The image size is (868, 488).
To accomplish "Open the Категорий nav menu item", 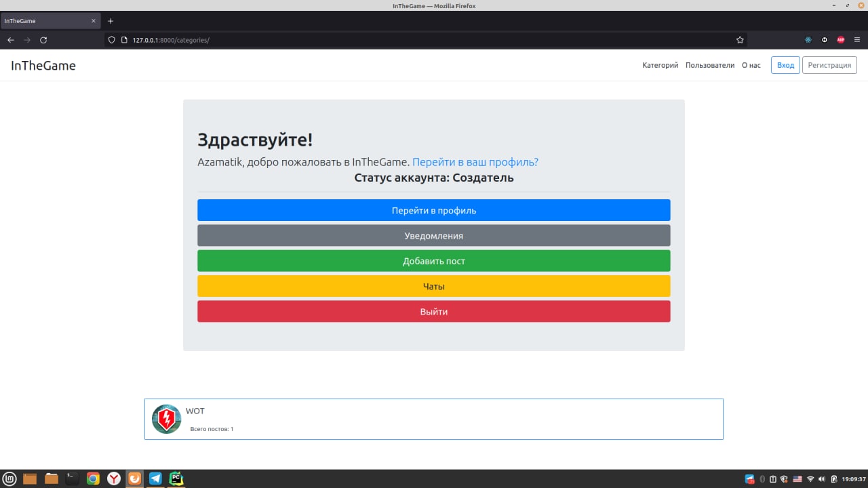I will (660, 65).
